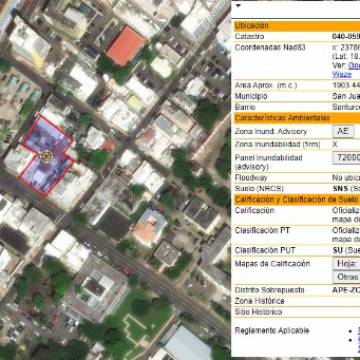Click the AE flood zone advisory button
This screenshot has height=360, width=360.
coord(343,131)
